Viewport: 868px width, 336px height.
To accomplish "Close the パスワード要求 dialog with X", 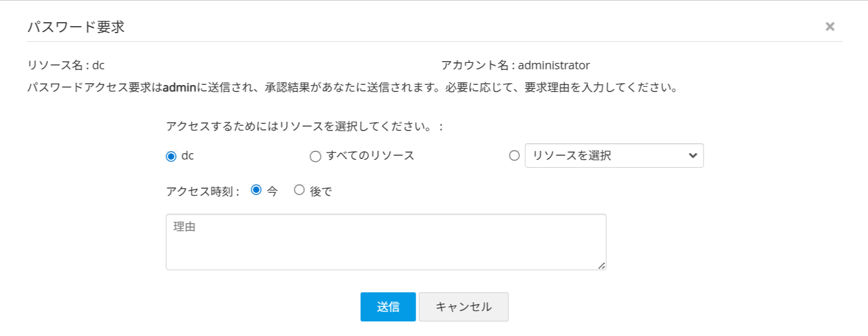I will (x=830, y=26).
